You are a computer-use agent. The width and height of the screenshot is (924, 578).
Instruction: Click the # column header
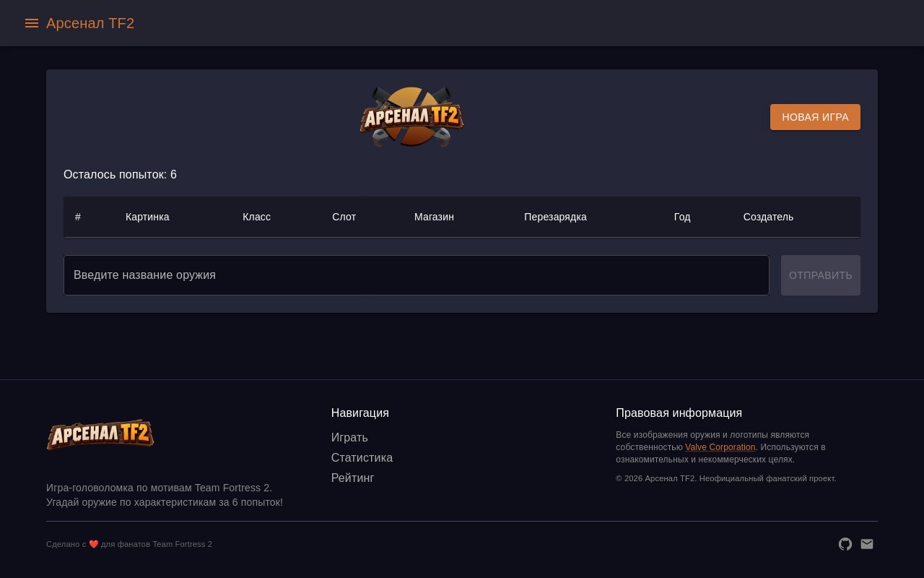78,217
